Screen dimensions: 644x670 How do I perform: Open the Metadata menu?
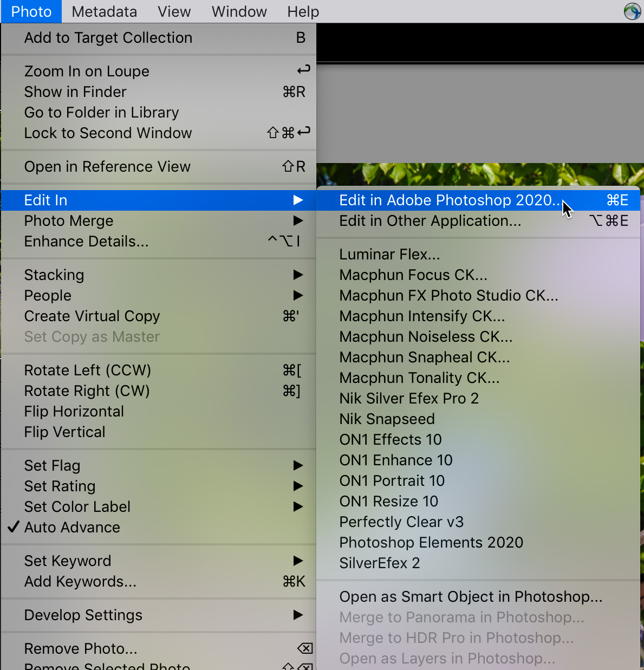(103, 11)
